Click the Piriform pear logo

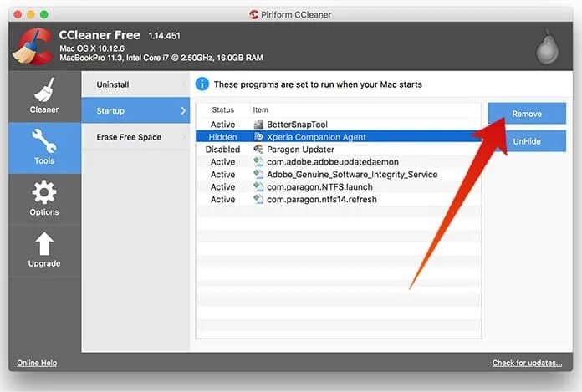coord(547,47)
